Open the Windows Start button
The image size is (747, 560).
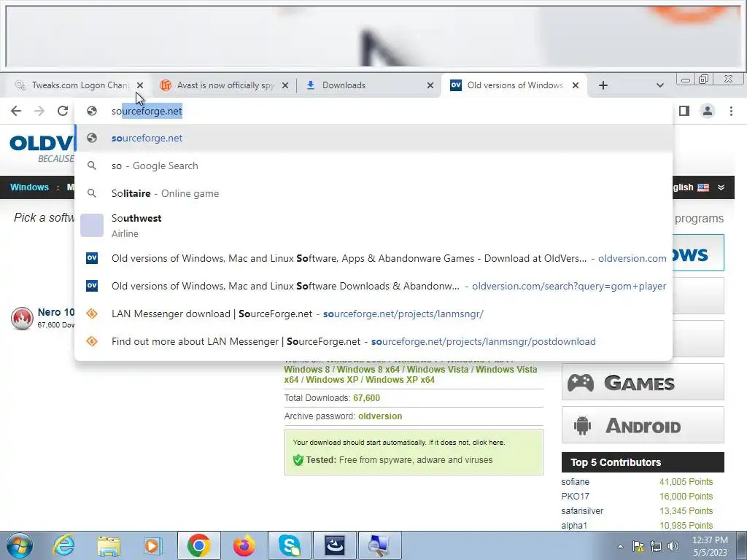[19, 545]
